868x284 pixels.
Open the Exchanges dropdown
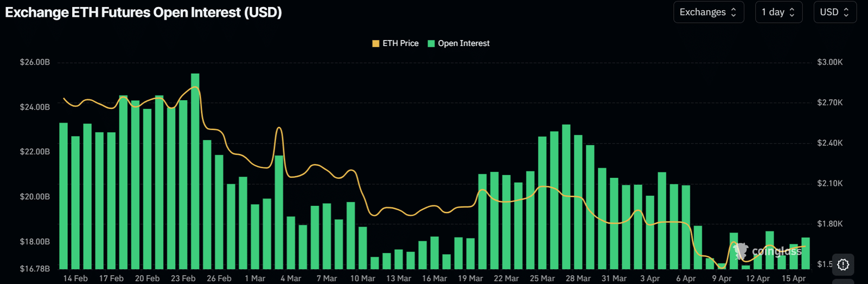click(x=707, y=12)
